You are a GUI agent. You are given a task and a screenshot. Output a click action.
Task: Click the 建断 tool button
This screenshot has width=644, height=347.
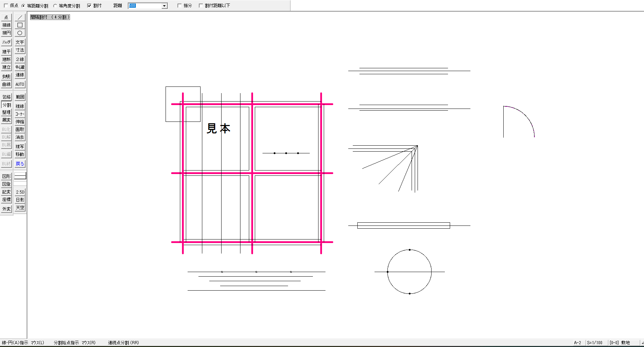[x=6, y=60]
